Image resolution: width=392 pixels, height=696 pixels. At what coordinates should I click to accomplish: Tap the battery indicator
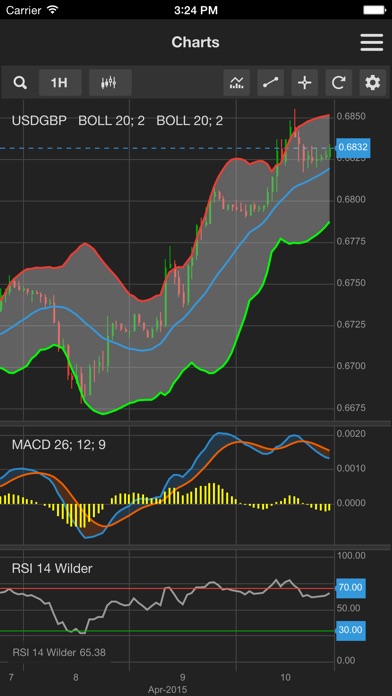point(374,10)
